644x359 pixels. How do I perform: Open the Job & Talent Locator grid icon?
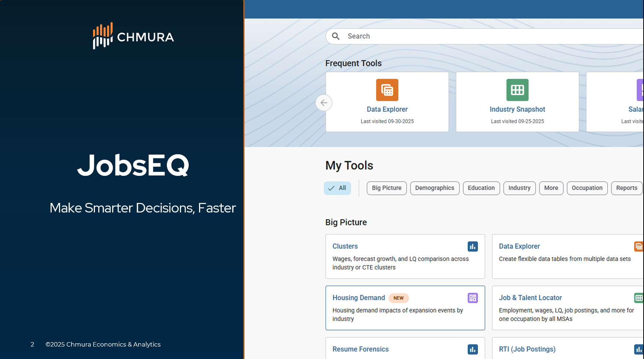(639, 298)
